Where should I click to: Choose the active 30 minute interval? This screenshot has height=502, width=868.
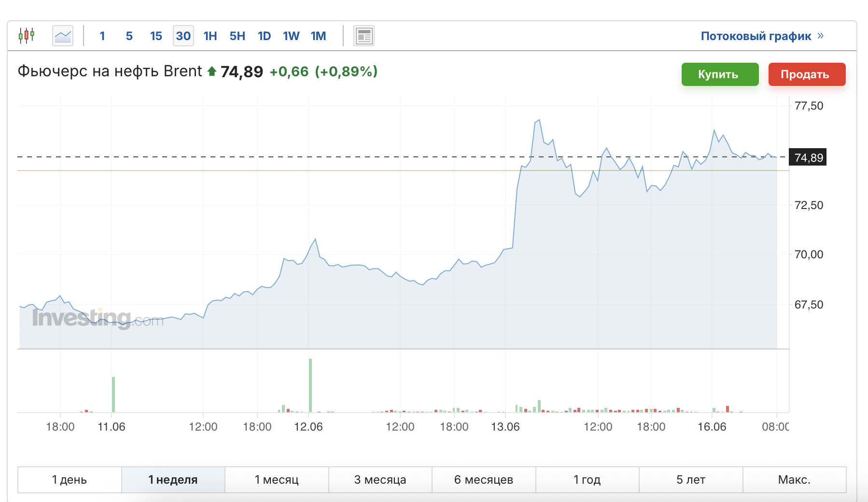(183, 36)
